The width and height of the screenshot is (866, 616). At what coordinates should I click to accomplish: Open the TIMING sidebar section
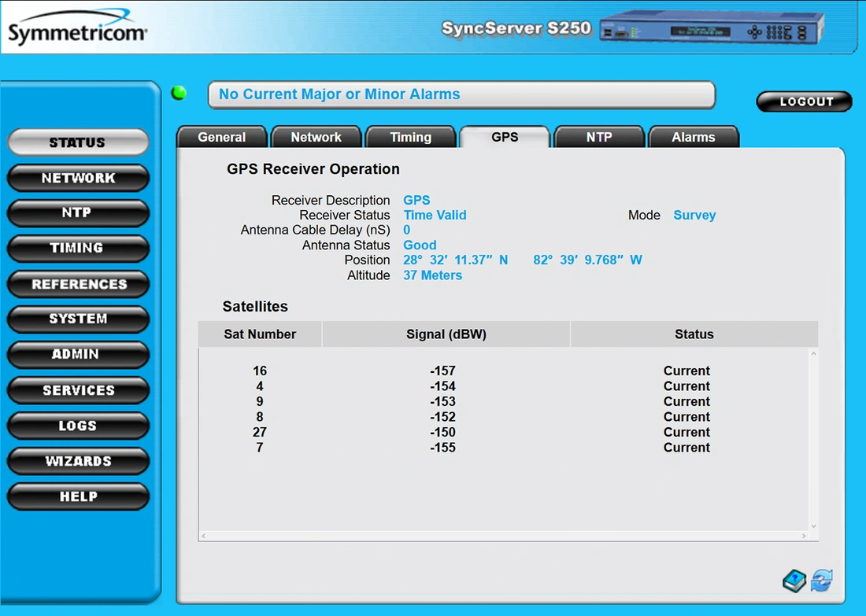[x=78, y=249]
